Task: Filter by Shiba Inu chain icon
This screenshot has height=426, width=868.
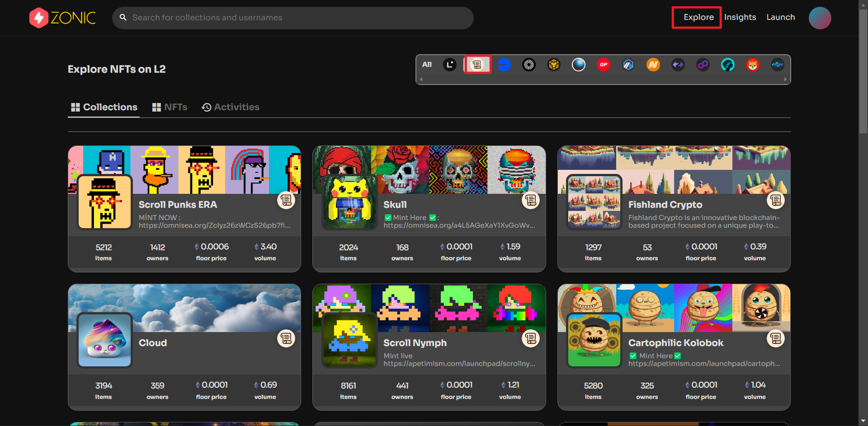Action: (x=753, y=65)
